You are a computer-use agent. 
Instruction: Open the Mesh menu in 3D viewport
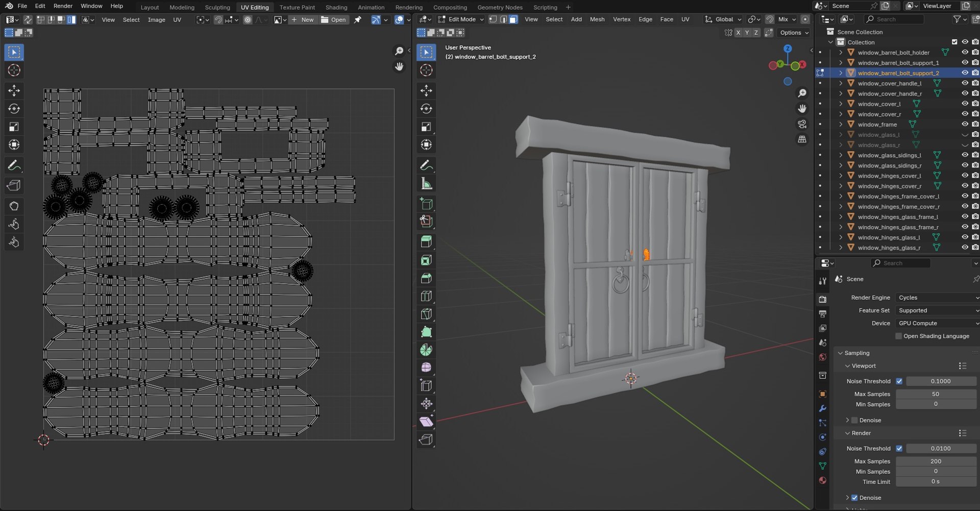(597, 19)
